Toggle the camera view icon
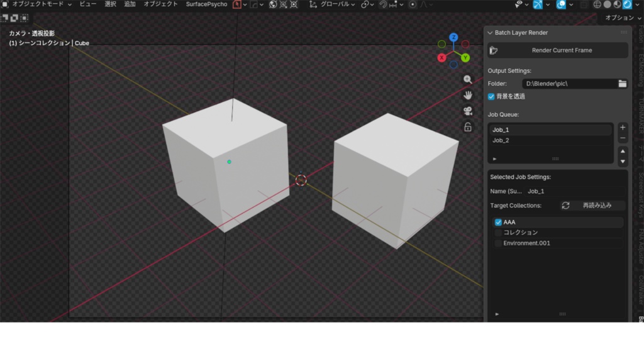 click(x=468, y=111)
